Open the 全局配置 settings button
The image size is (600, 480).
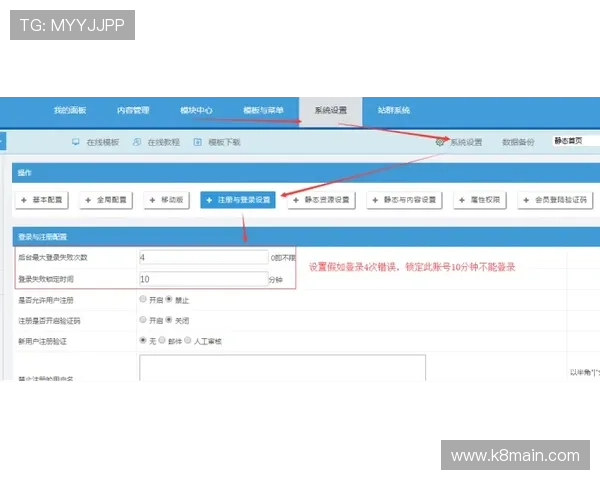[x=106, y=200]
